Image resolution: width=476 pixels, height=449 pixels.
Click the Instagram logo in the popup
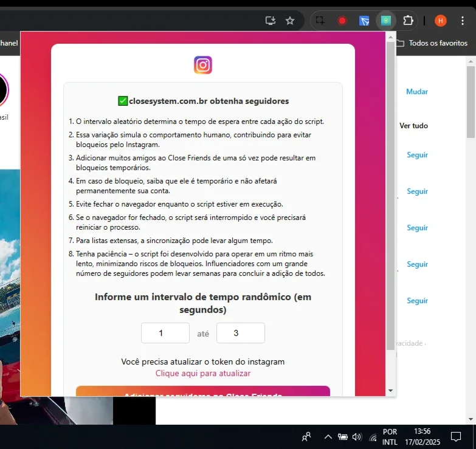coord(203,65)
